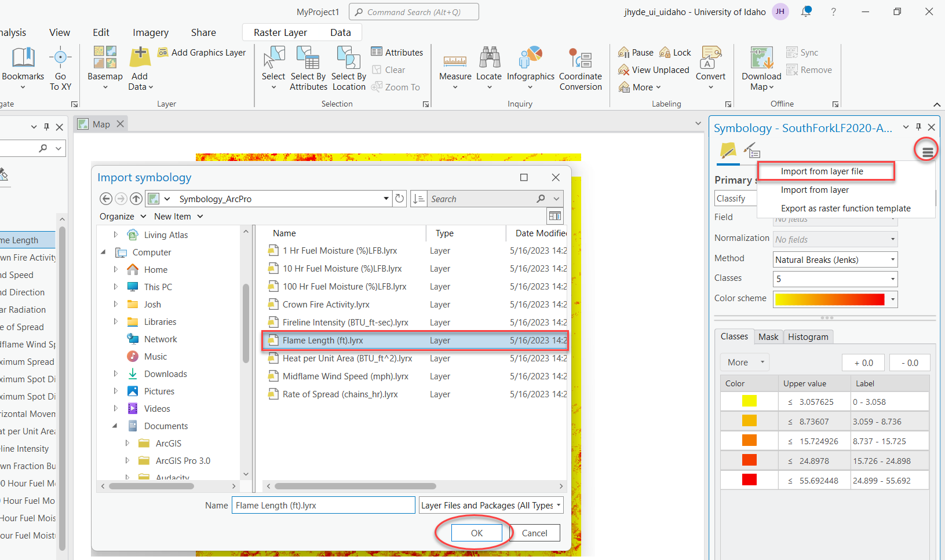The width and height of the screenshot is (945, 560).
Task: Click the Clear selection button
Action: 389,70
